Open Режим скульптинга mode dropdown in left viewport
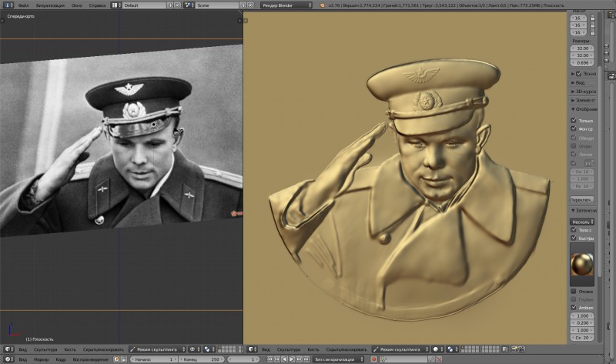Image resolution: width=616 pixels, height=364 pixels. pos(157,349)
